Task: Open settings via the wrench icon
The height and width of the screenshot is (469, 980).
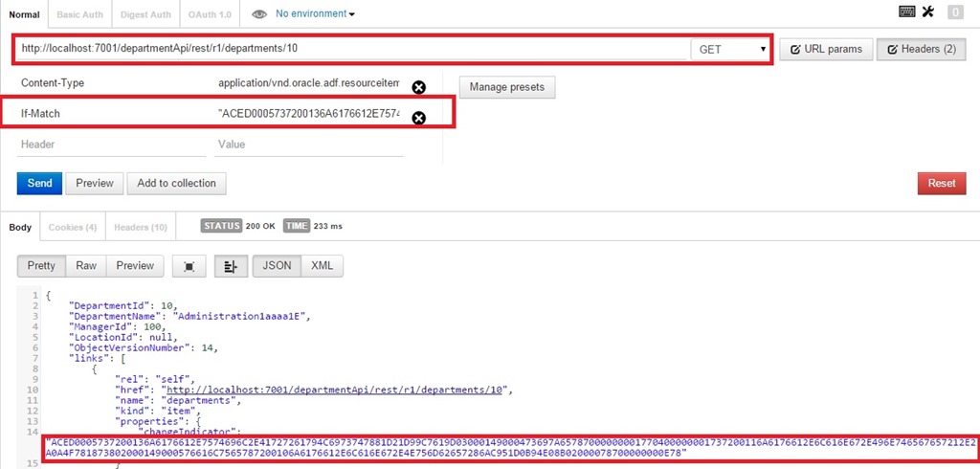Action: 926,12
